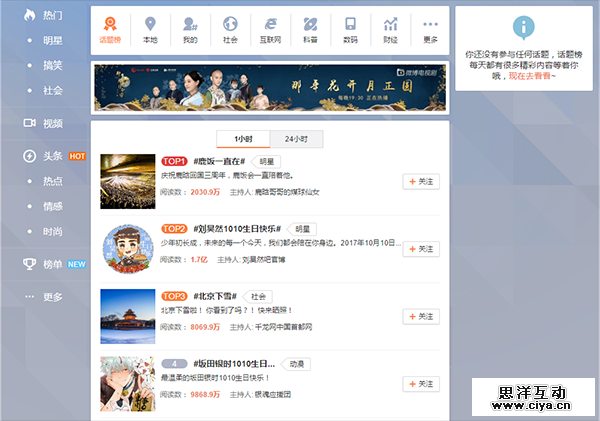
Task: Select the 本地 location pin icon
Action: click(151, 30)
